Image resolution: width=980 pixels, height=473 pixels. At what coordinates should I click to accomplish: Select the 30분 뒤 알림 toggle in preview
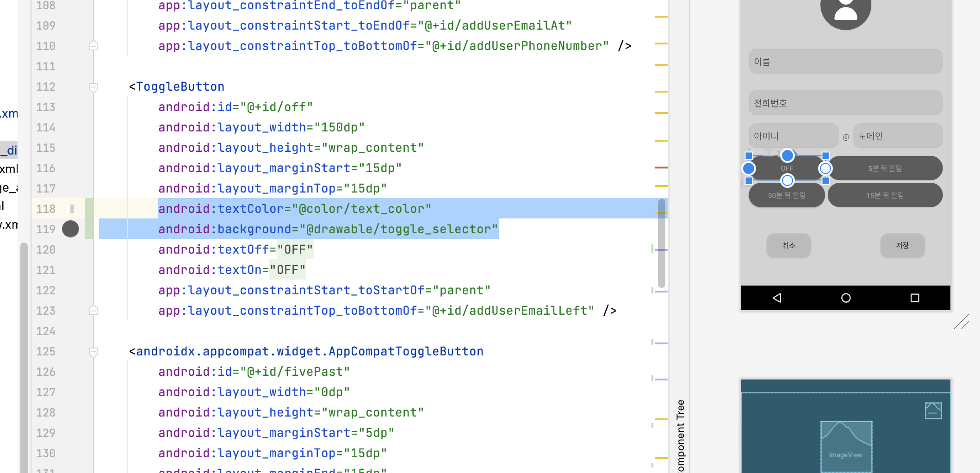pos(787,195)
